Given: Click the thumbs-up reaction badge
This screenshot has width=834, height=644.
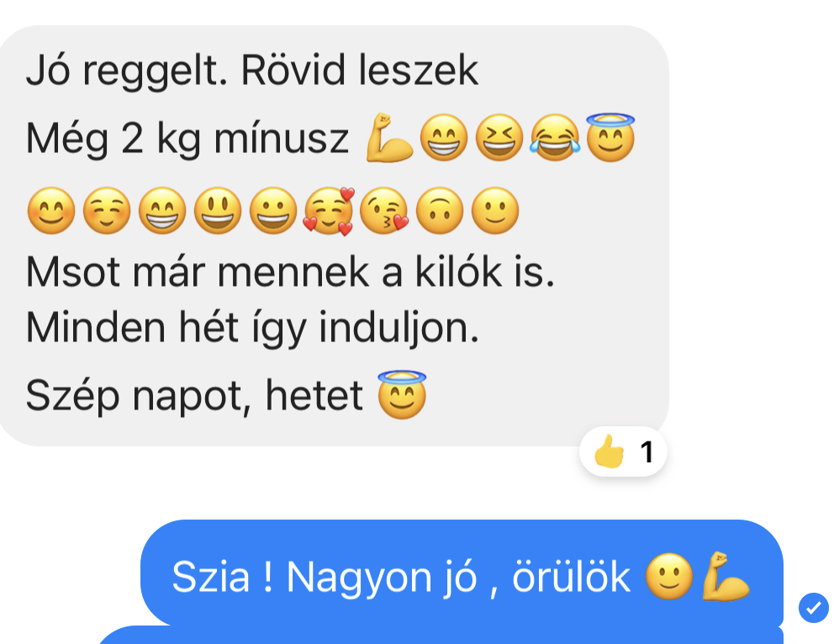Looking at the screenshot, I should pyautogui.click(x=623, y=452).
